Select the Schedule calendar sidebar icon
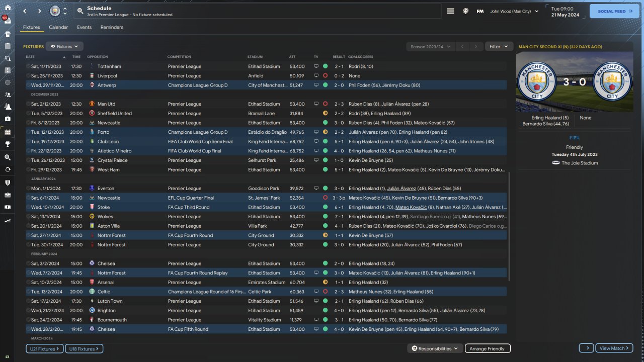Screen dimensions: 644x362 coord(8,132)
